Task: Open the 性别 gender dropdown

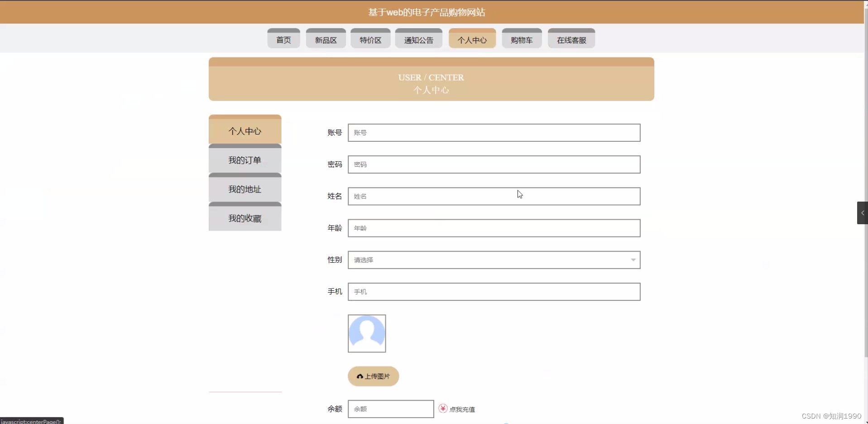Action: (493, 260)
